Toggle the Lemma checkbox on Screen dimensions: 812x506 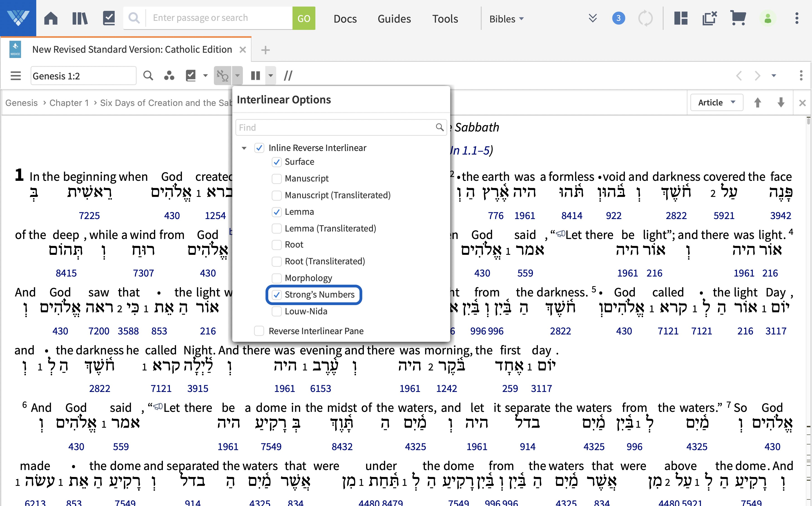point(276,211)
